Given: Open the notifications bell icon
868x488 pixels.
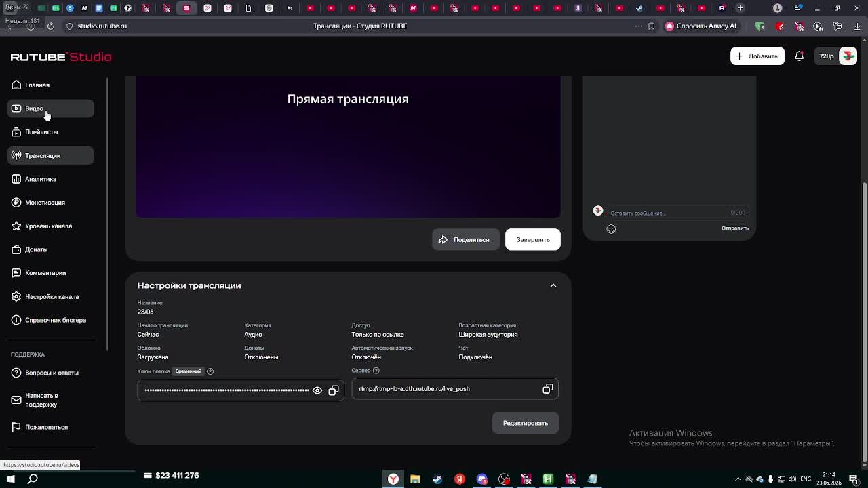Looking at the screenshot, I should pos(799,56).
